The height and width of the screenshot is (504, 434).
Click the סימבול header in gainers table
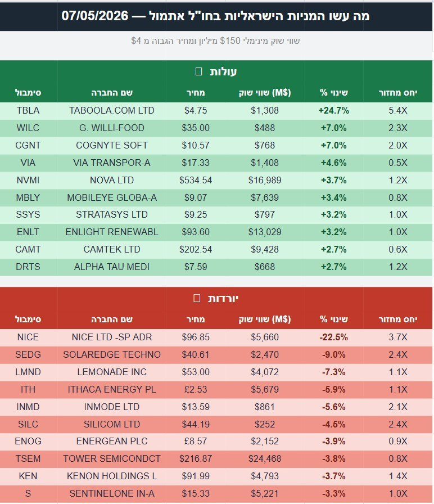pyautogui.click(x=28, y=93)
